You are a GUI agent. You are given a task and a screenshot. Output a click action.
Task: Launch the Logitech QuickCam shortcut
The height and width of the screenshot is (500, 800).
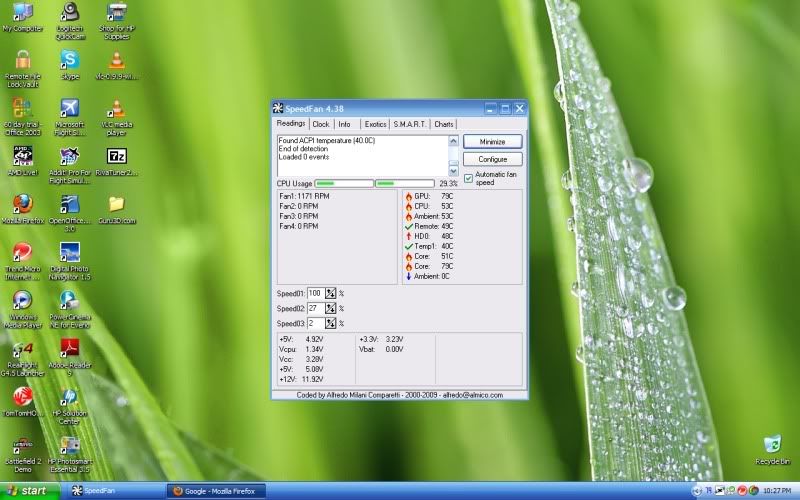(x=70, y=21)
